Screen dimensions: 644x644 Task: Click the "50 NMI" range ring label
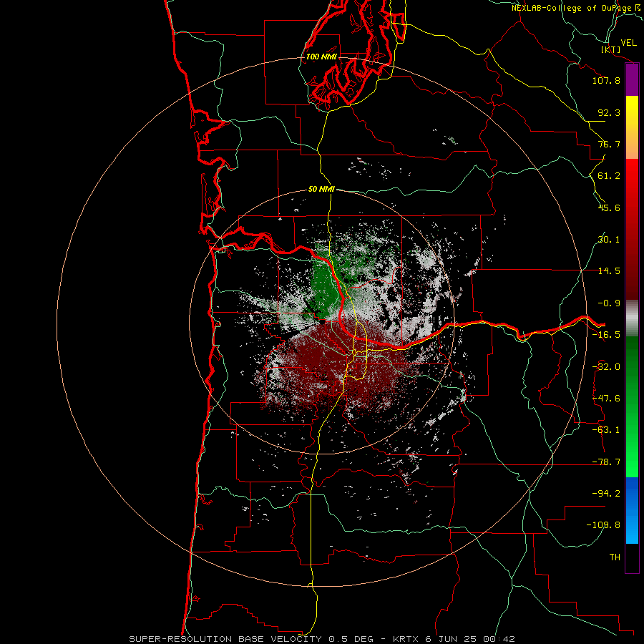click(321, 189)
